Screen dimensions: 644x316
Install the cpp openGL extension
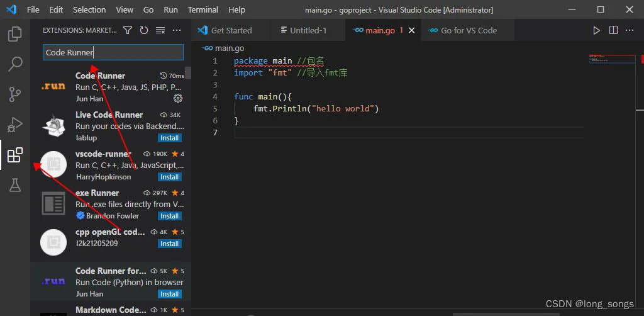click(170, 244)
